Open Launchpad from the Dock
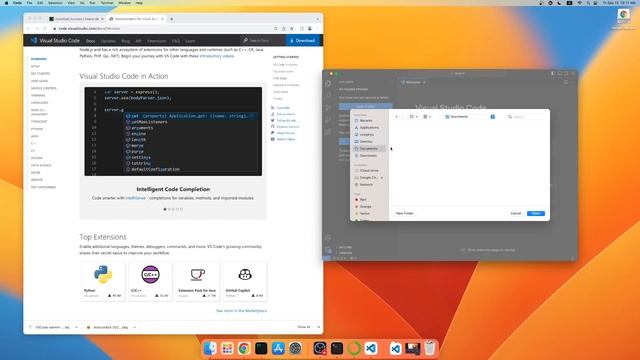 (x=227, y=348)
